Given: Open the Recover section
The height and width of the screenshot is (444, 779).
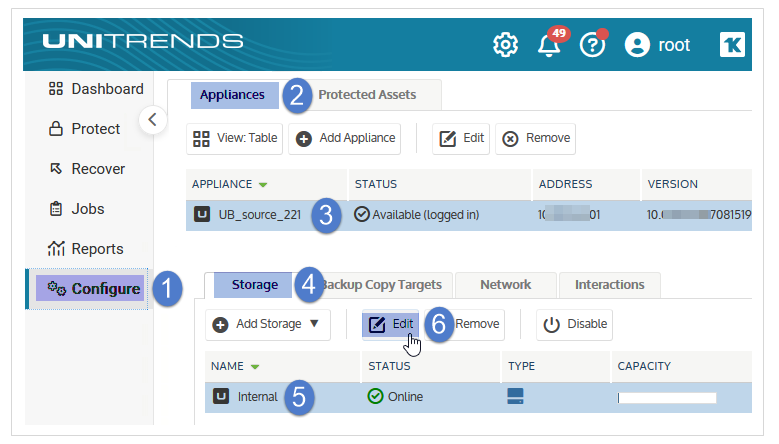Looking at the screenshot, I should pos(87,169).
